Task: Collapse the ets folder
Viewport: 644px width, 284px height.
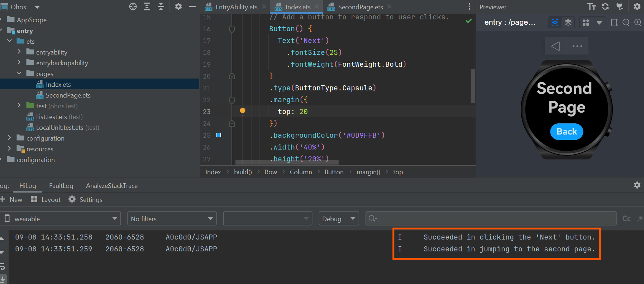Action: pyautogui.click(x=9, y=41)
